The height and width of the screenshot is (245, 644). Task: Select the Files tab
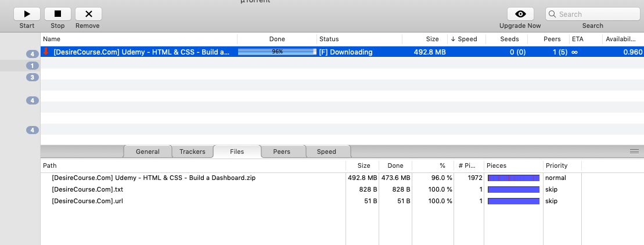pos(237,152)
